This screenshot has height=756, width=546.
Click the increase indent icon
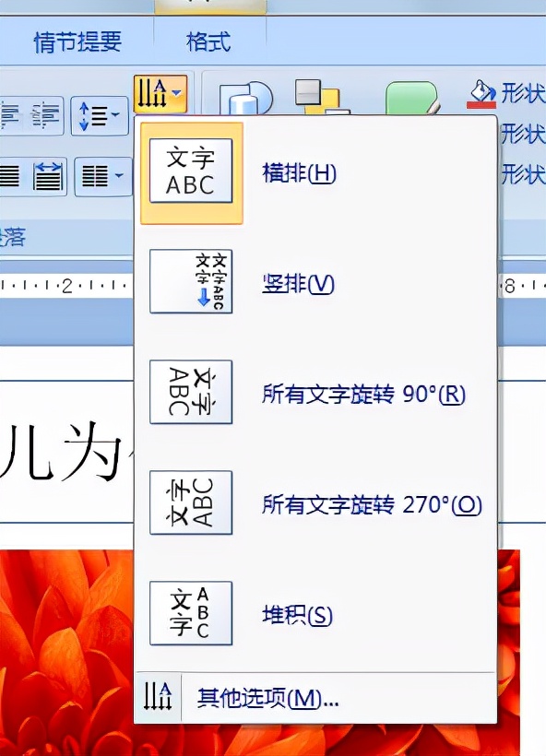pyautogui.click(x=46, y=116)
